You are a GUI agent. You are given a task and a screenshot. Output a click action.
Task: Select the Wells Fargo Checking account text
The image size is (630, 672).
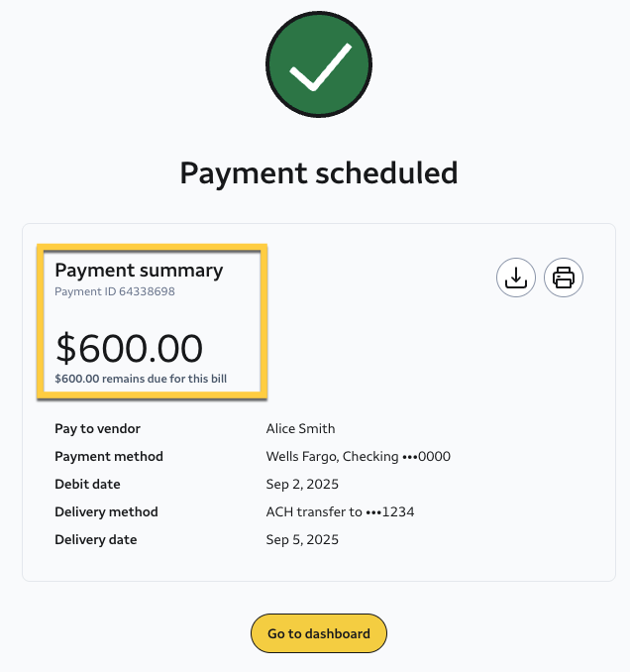click(359, 457)
